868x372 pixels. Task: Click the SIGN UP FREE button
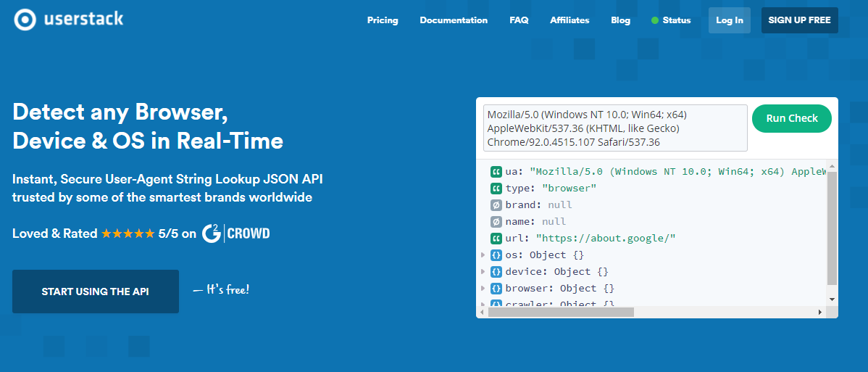[799, 20]
